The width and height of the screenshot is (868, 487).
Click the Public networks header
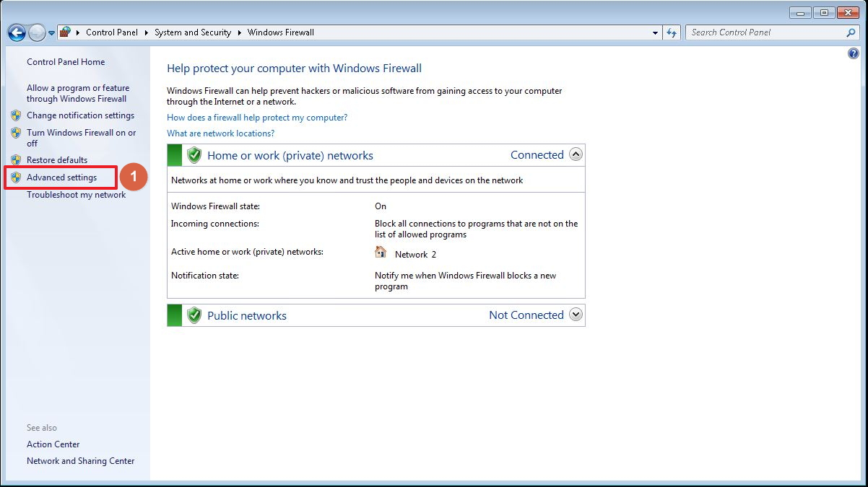(x=247, y=315)
